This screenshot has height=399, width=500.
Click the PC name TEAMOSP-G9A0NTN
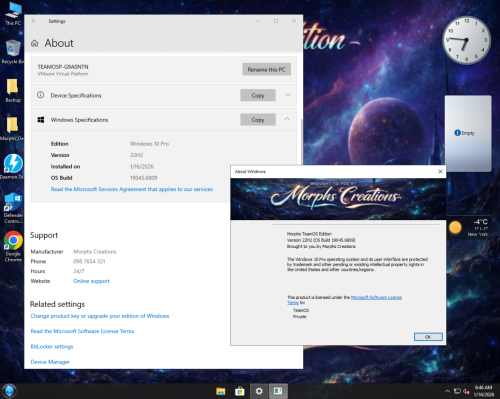point(63,67)
